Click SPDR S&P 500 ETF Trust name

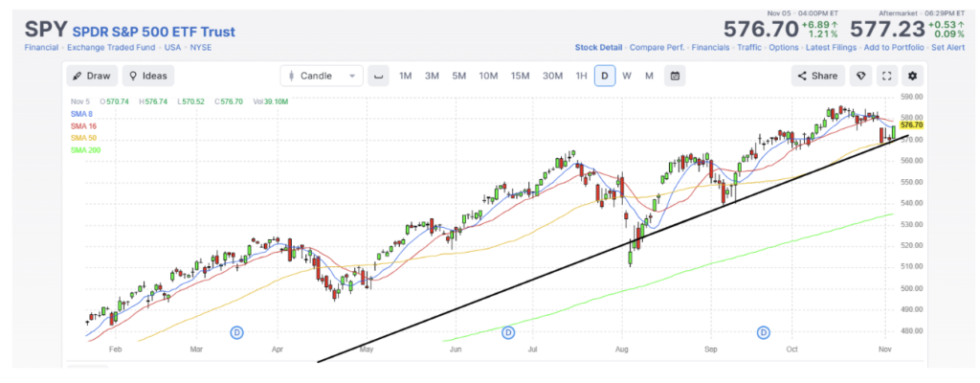pyautogui.click(x=154, y=32)
